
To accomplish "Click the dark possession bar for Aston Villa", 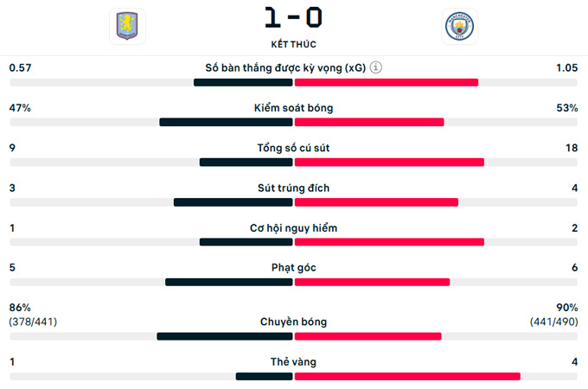I will (226, 122).
